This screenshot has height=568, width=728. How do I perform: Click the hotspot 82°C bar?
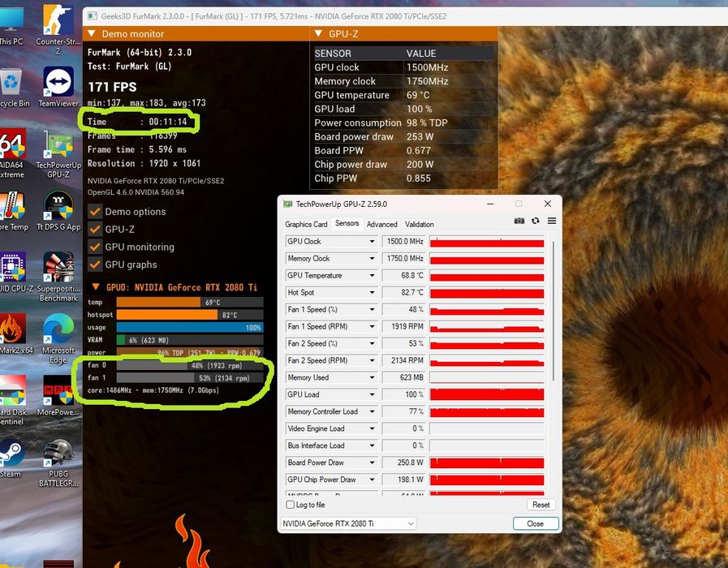pos(190,315)
